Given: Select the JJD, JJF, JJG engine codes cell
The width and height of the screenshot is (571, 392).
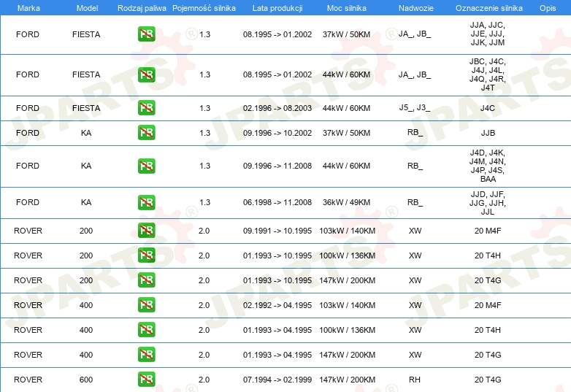Looking at the screenshot, I should [x=488, y=203].
